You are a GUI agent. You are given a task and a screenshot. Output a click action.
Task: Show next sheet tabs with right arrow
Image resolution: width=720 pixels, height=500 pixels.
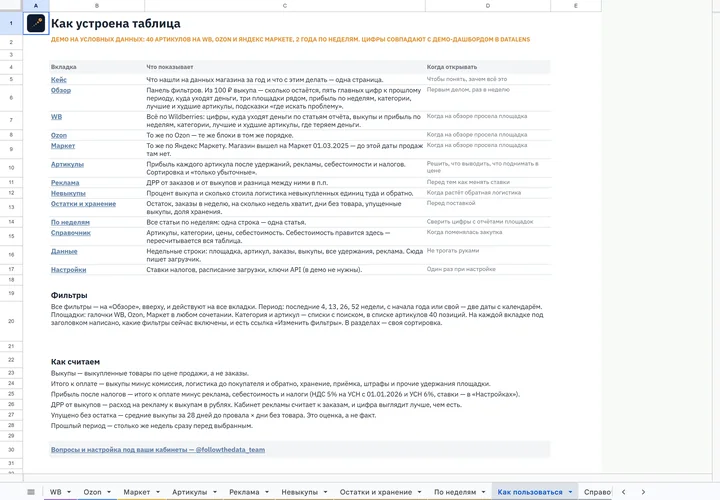point(643,492)
